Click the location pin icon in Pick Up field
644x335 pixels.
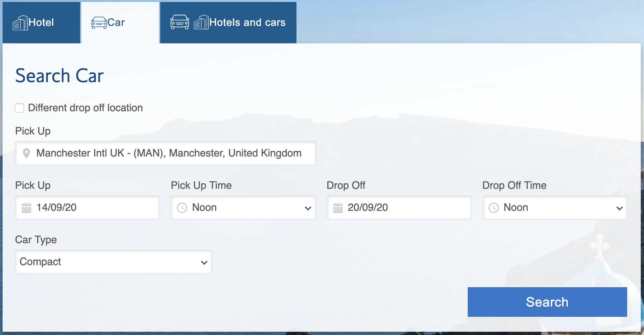click(26, 153)
